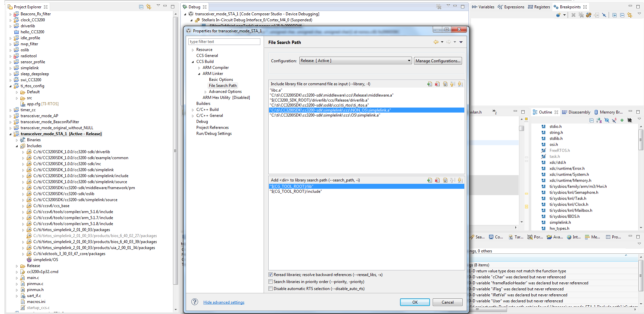Select Project References in properties tree
The image size is (644, 314).
(212, 128)
